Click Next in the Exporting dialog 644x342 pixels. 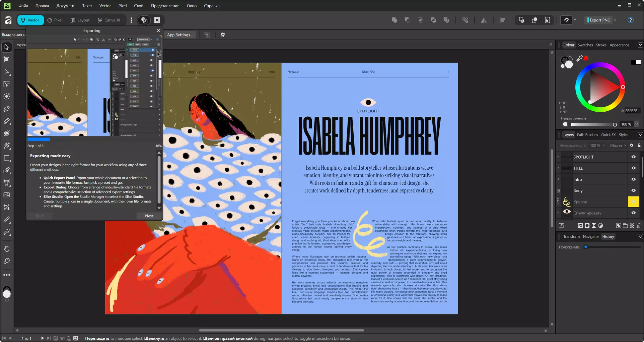(149, 216)
